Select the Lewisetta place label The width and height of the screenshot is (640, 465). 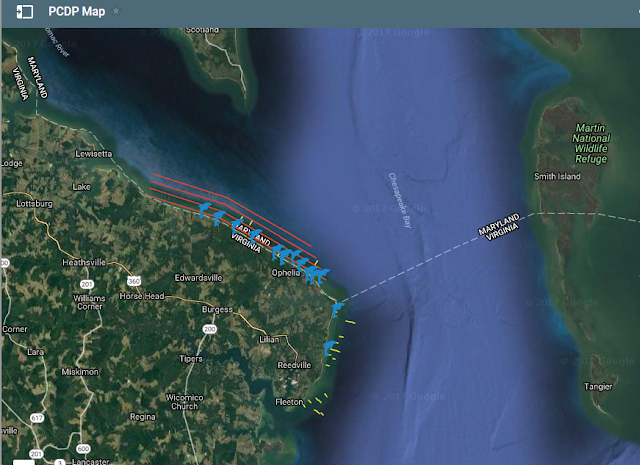pos(93,154)
